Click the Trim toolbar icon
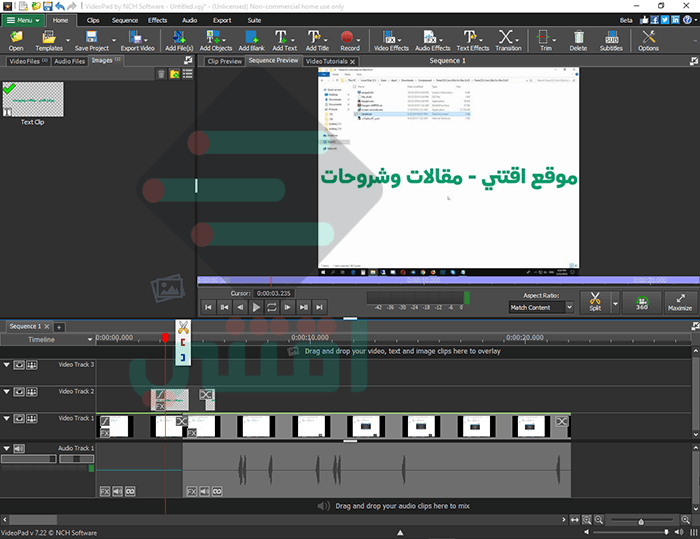This screenshot has height=539, width=700. (546, 41)
